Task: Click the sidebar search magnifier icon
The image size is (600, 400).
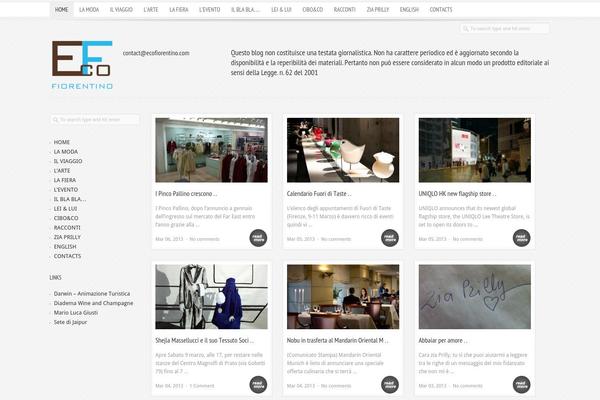Action: 55,120
